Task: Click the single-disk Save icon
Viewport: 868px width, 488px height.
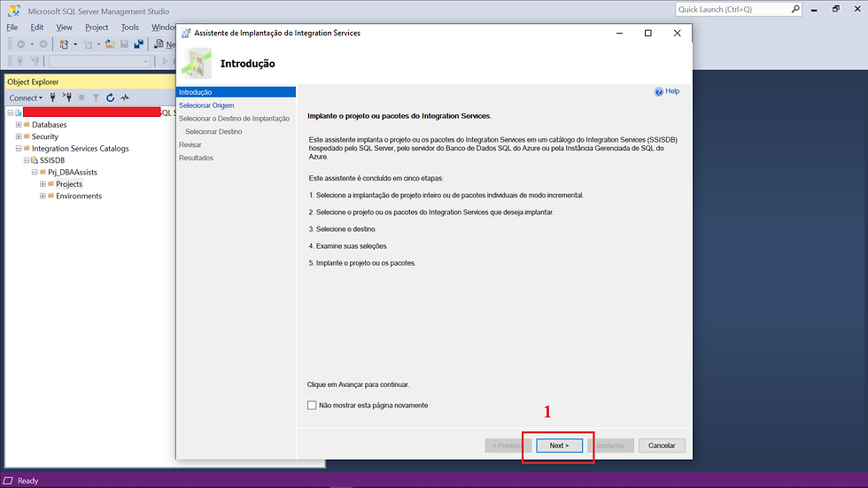Action: coord(124,44)
